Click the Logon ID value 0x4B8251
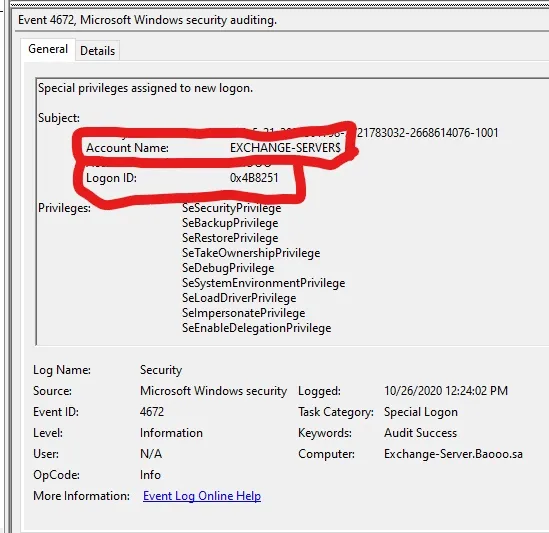Viewport: 549px width, 533px height. [x=254, y=178]
